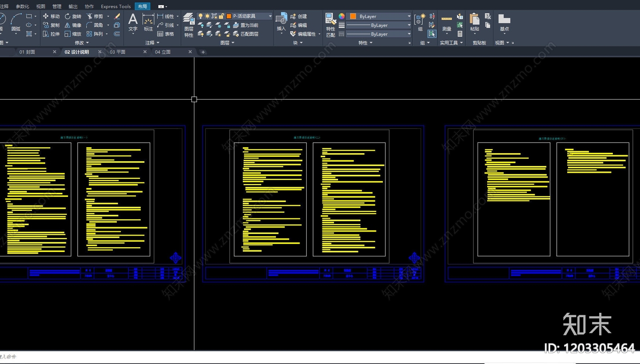Screen dimensions: 640x364
Task: Click the 置为当前 button
Action: click(x=246, y=25)
